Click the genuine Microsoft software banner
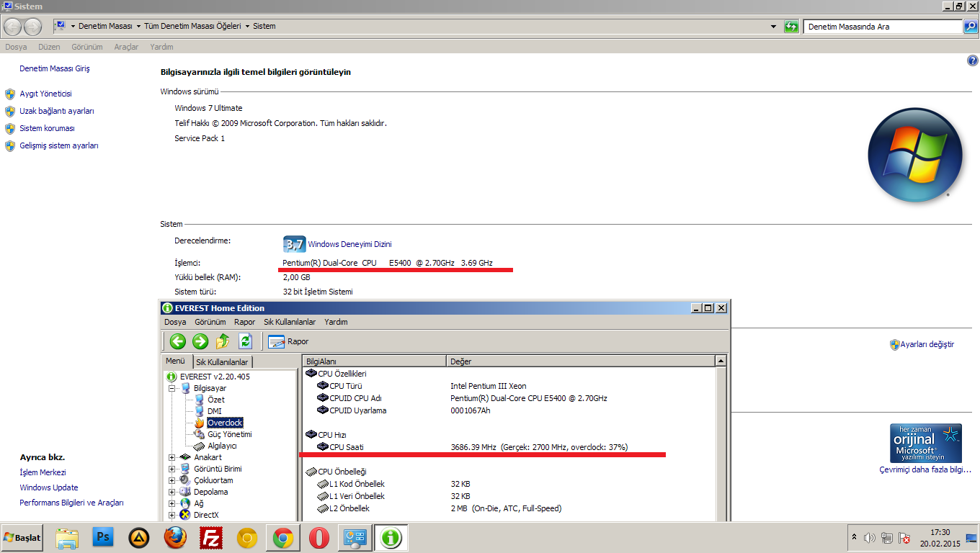 pos(926,443)
